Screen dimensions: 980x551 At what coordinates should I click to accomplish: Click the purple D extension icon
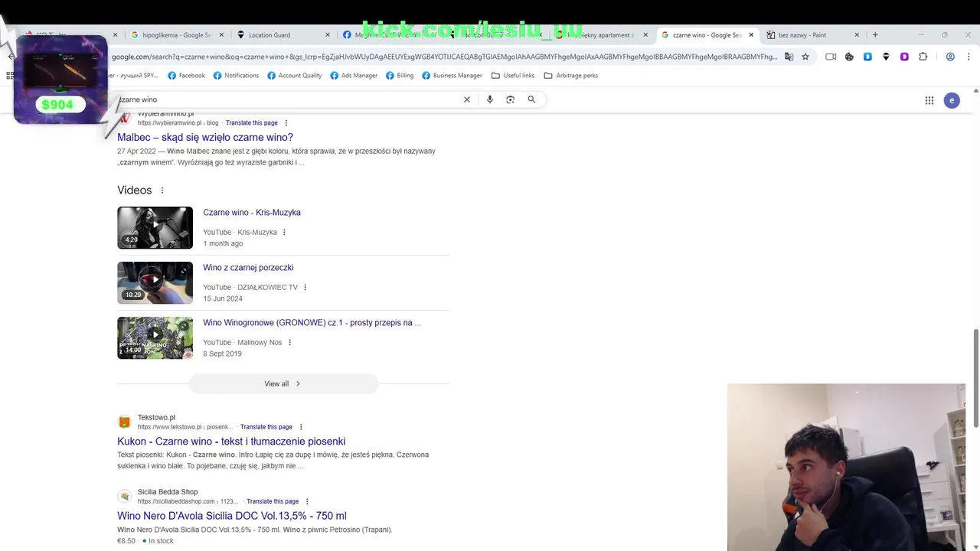904,57
